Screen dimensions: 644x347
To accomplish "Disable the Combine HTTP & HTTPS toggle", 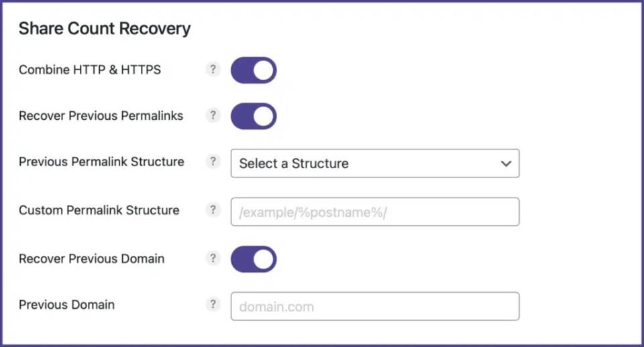I will point(254,70).
